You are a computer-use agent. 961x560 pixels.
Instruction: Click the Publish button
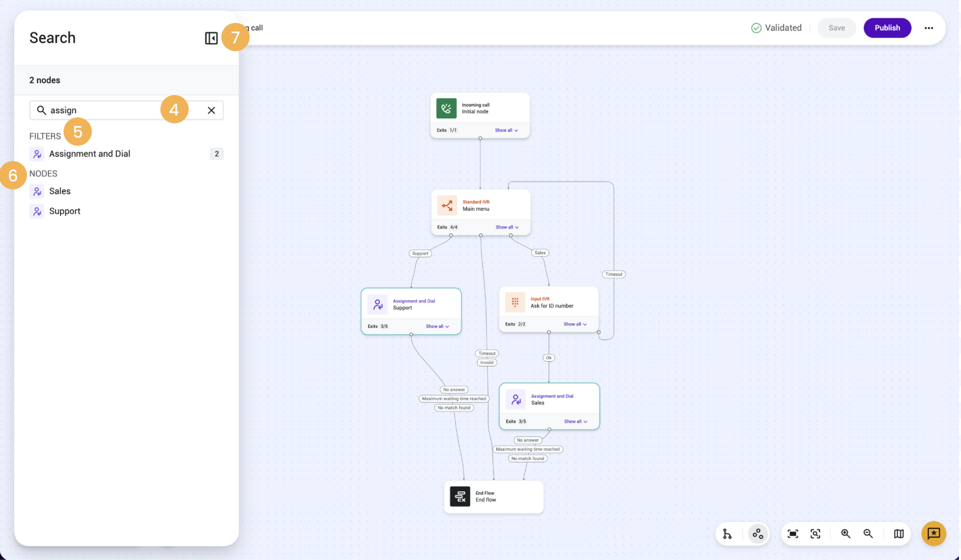click(887, 28)
